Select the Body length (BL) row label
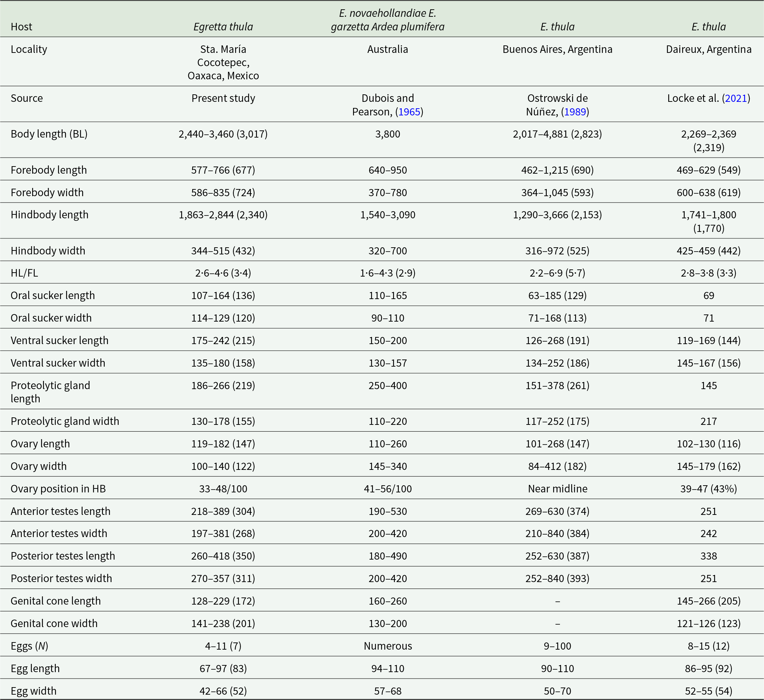764x700 pixels. pyautogui.click(x=49, y=134)
